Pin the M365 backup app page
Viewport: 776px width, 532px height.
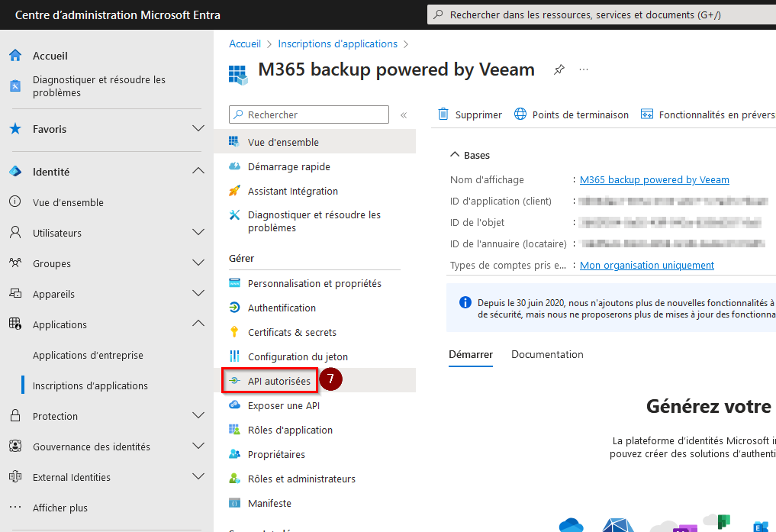559,69
